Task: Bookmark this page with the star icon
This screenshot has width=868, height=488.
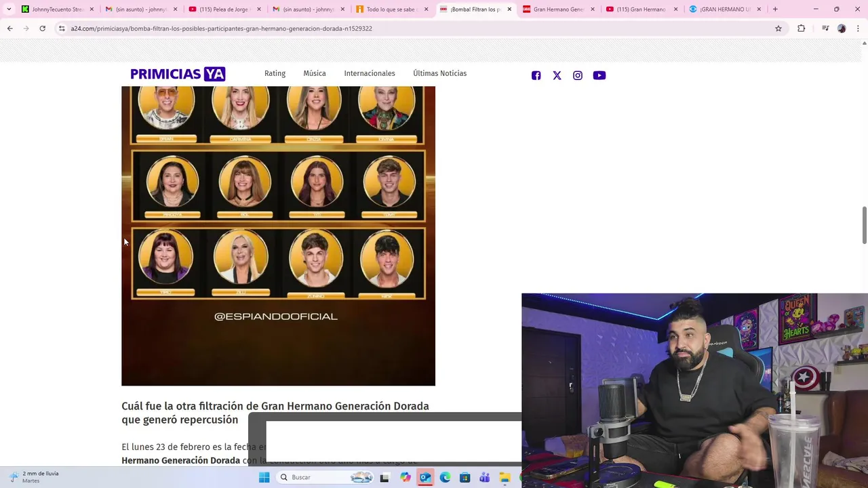Action: coord(778,28)
